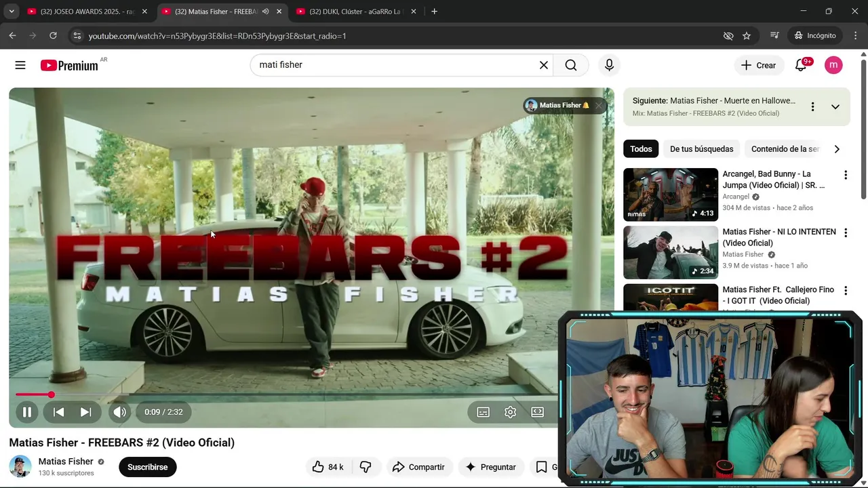Open Arcangel channel link

[736, 197]
